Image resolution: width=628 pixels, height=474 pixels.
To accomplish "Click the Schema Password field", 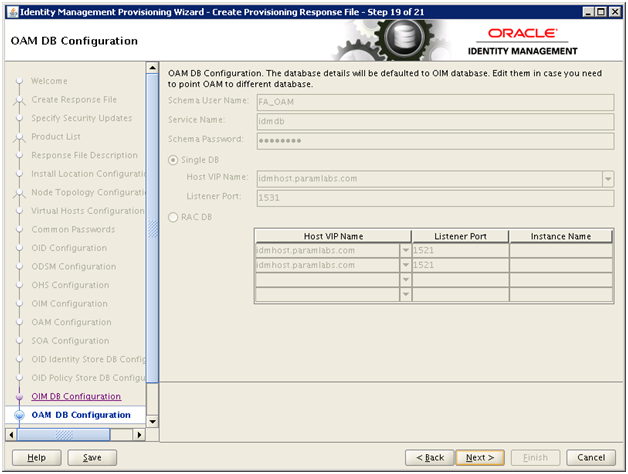I will 435,141.
